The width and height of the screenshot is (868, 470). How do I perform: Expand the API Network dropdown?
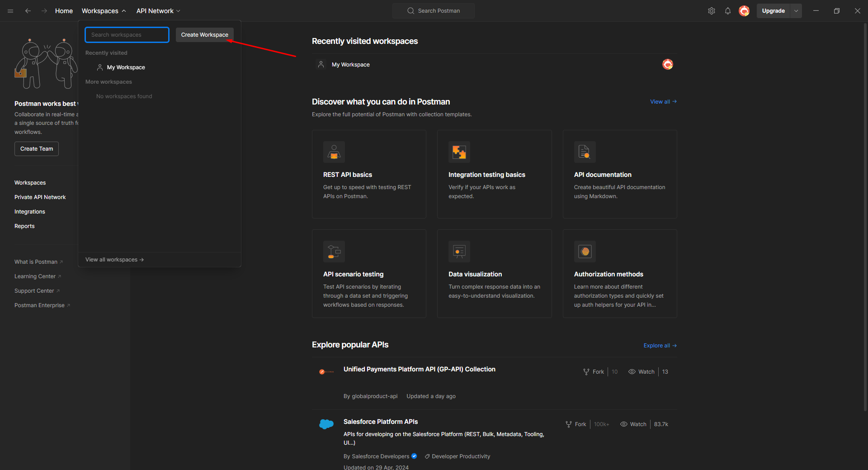[158, 11]
